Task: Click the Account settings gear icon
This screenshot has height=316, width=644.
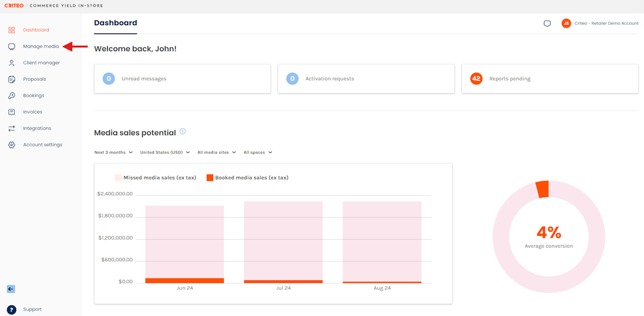Action: (12, 145)
